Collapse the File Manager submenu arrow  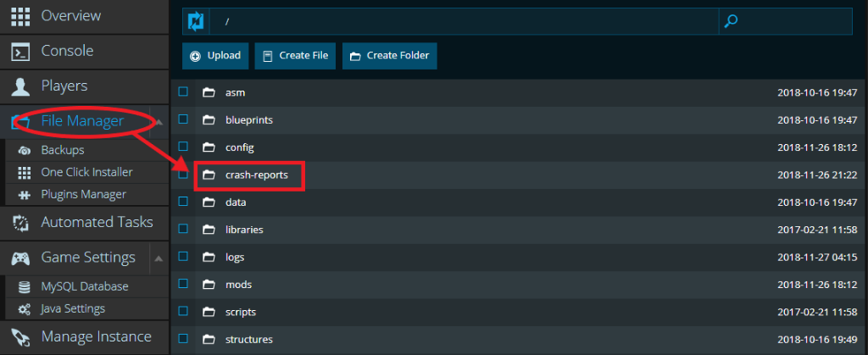click(159, 122)
